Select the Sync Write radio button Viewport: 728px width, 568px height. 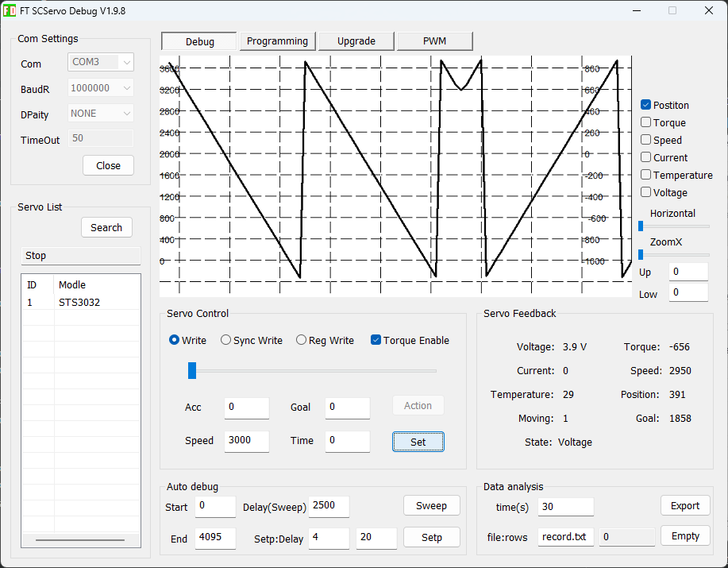pyautogui.click(x=225, y=340)
